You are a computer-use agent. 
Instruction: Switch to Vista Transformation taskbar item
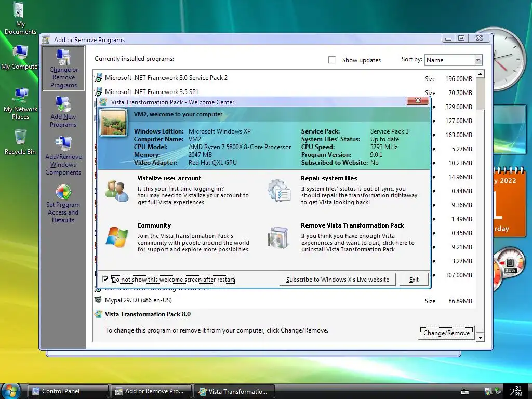click(x=234, y=391)
